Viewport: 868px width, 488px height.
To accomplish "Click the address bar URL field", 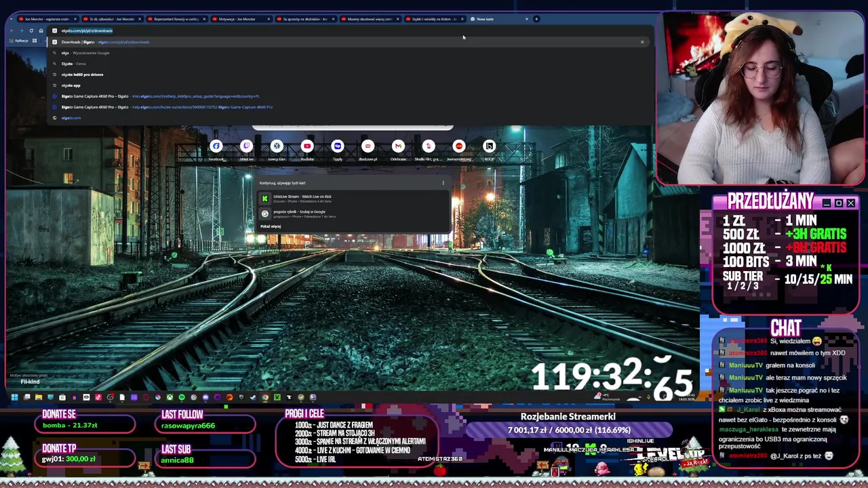I will point(349,30).
